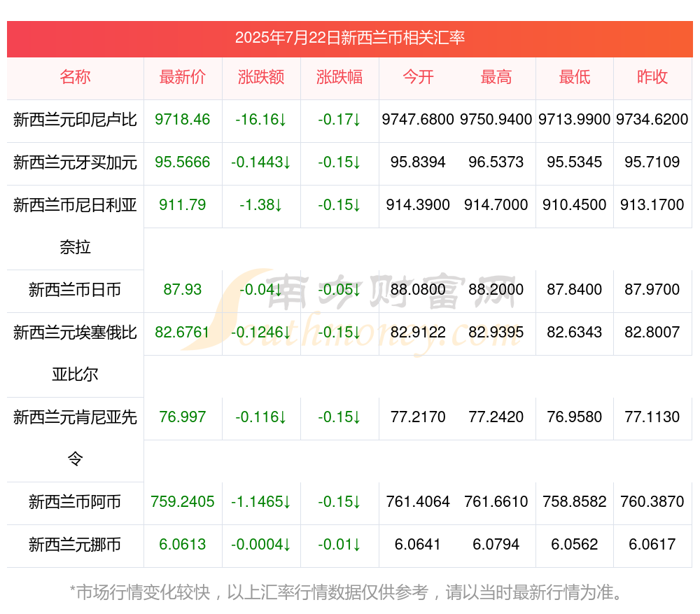700x614 pixels.
Task: Click the latest price 87.93
Action: point(183,289)
